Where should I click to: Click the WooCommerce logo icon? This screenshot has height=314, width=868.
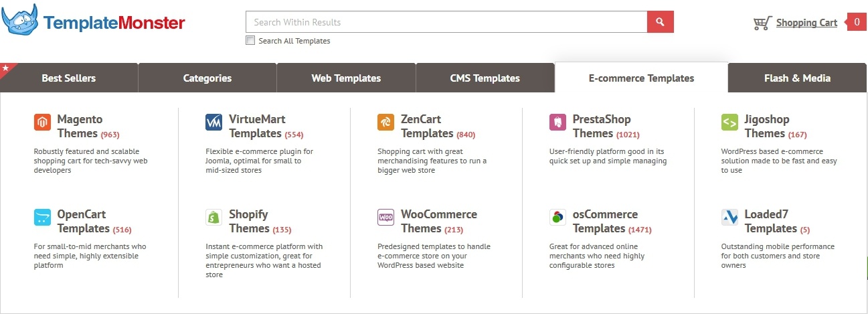click(385, 218)
